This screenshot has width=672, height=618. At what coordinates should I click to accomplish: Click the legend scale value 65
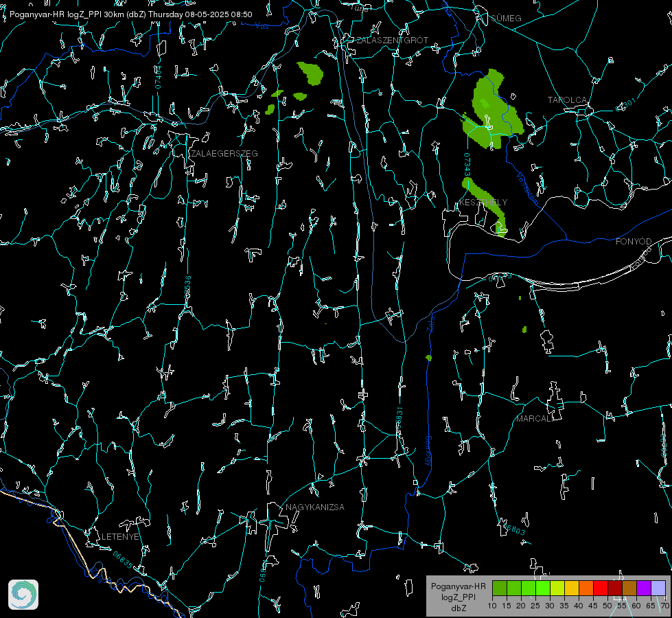650,606
